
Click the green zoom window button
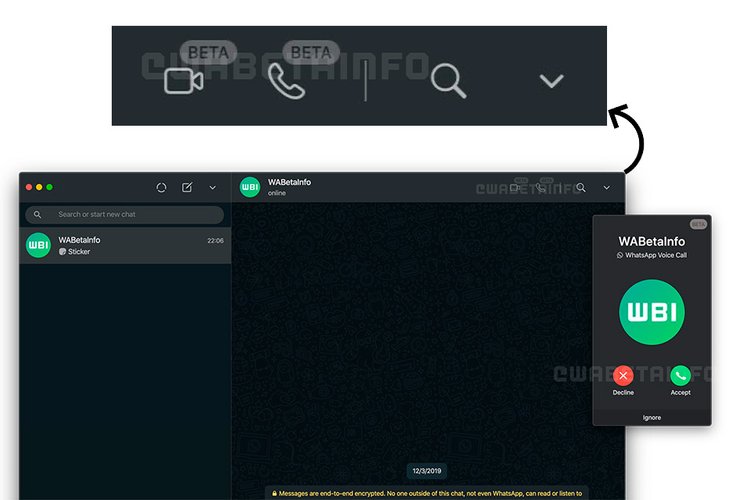[x=49, y=187]
